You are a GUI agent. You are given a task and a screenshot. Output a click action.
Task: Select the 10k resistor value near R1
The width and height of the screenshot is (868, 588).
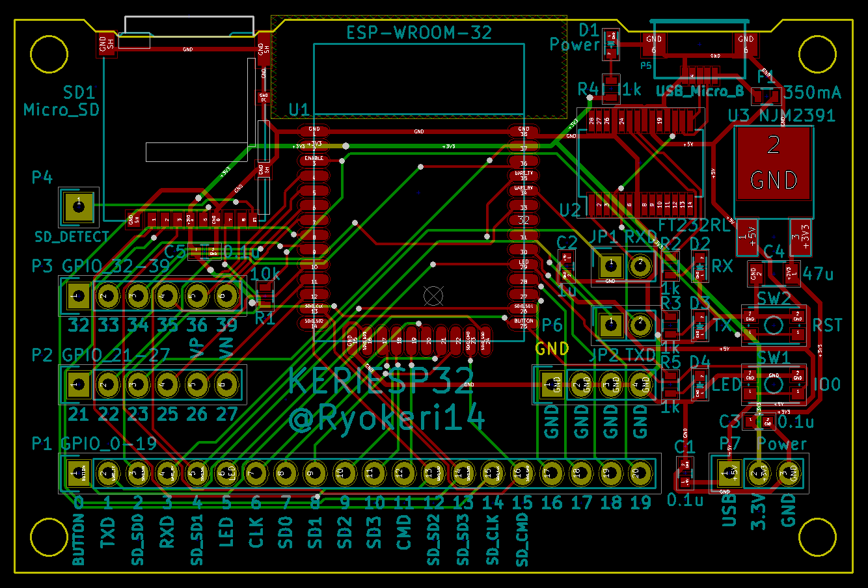coord(265,273)
